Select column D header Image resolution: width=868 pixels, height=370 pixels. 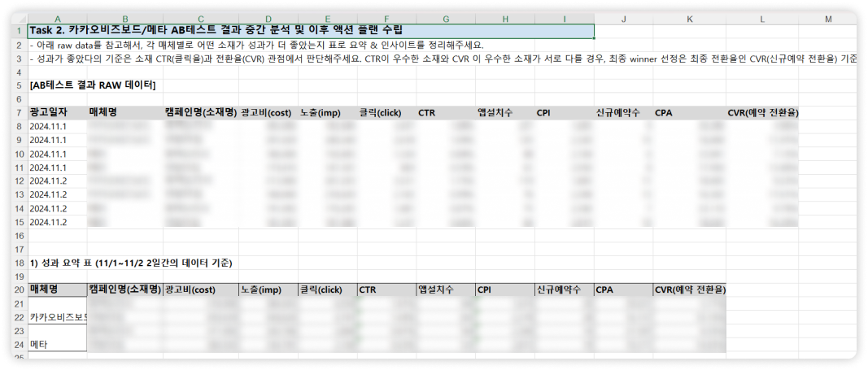pyautogui.click(x=268, y=18)
